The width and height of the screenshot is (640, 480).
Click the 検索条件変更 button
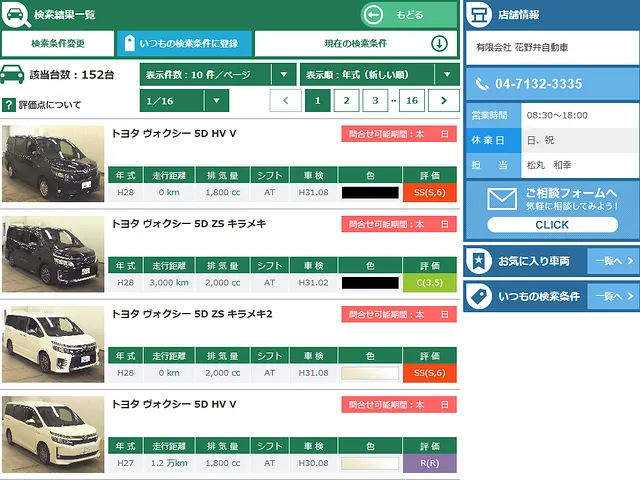[58, 43]
